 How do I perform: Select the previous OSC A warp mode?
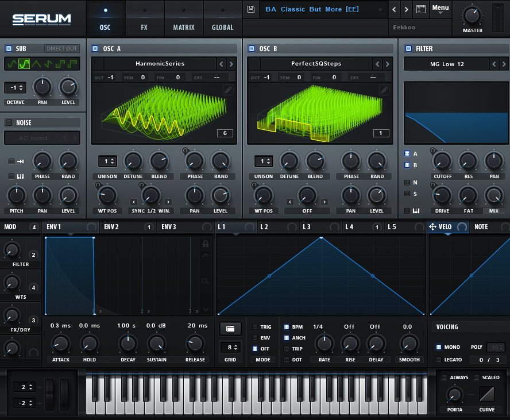134,202
